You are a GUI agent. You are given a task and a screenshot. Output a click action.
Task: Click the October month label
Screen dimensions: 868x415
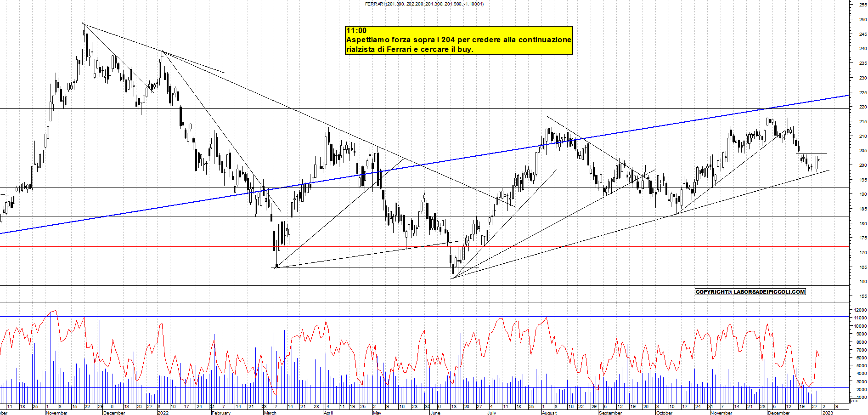point(664,413)
